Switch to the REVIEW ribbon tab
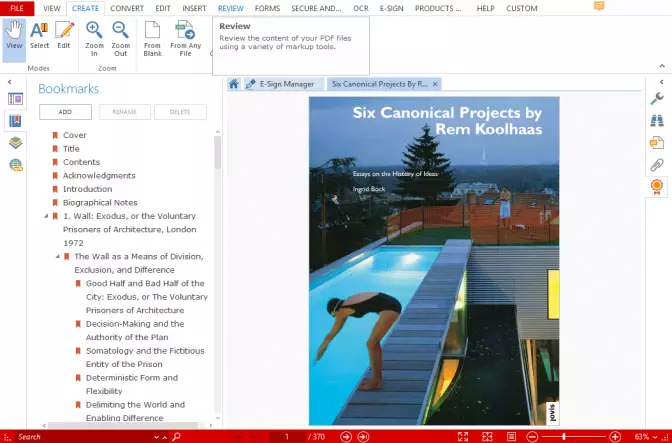The width and height of the screenshot is (672, 443). [x=231, y=8]
